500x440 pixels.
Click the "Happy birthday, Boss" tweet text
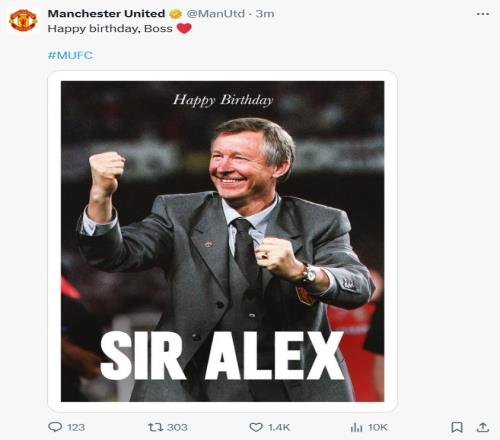[110, 29]
